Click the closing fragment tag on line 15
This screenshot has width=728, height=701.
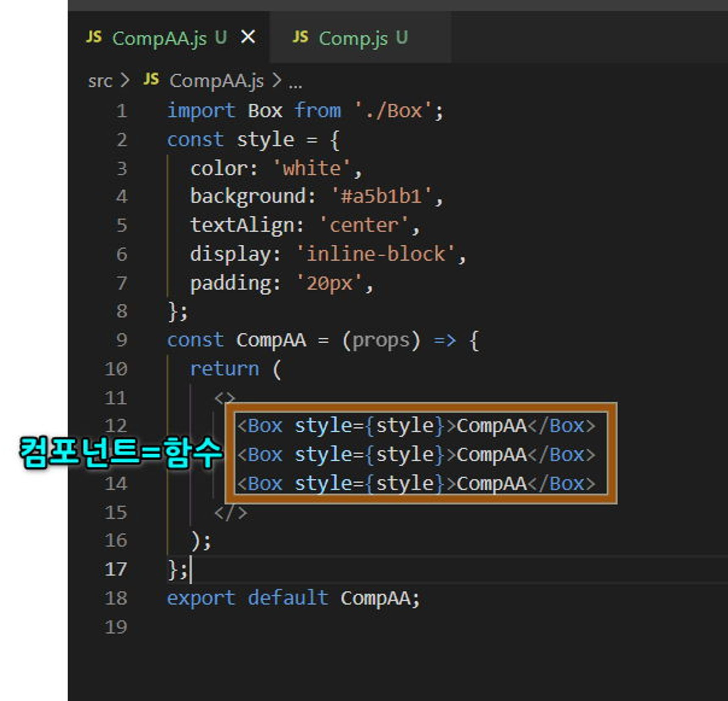click(x=231, y=512)
